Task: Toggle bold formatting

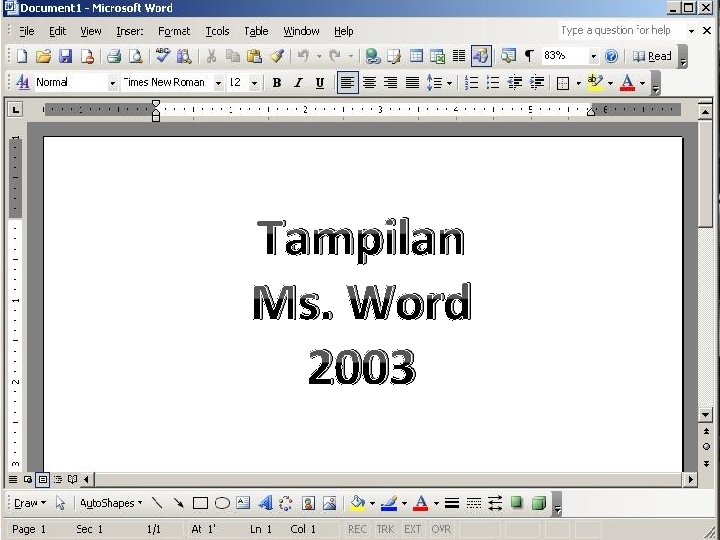Action: coord(276,83)
